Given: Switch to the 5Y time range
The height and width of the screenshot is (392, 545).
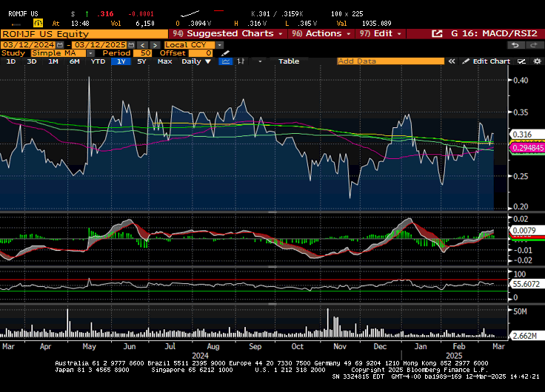Looking at the screenshot, I should [x=141, y=61].
